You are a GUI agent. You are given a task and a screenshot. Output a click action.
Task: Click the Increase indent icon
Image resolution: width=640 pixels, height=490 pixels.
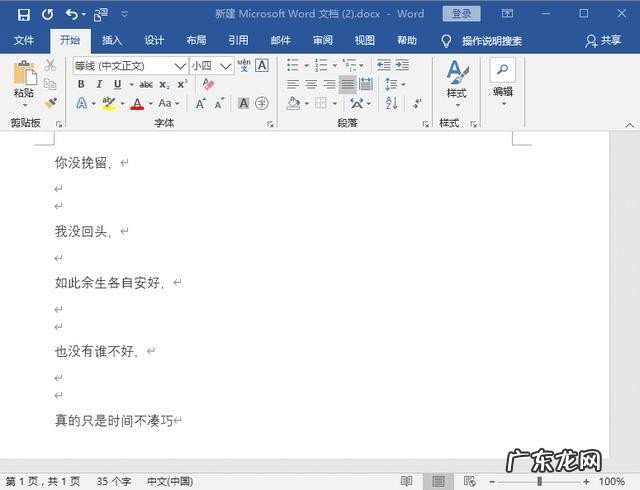pos(402,65)
